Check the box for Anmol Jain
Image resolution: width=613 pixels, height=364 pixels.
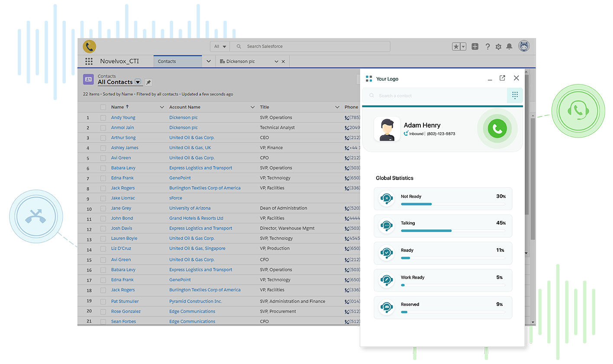[103, 128]
